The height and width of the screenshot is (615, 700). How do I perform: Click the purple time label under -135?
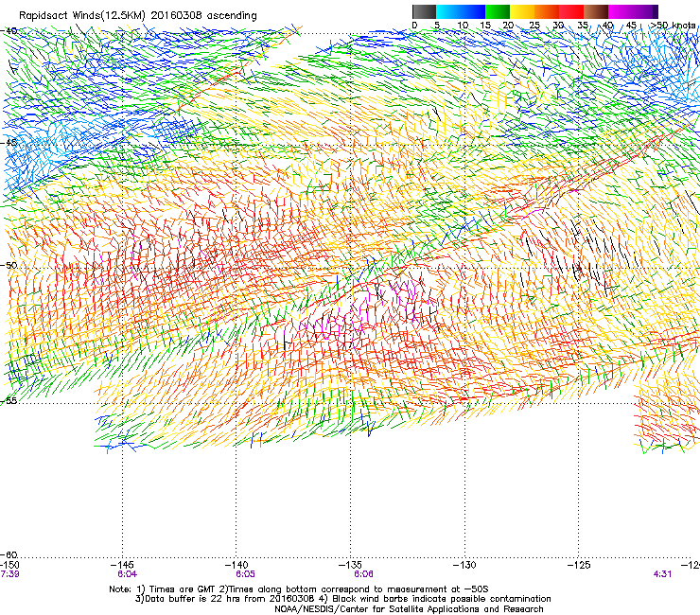[363, 574]
